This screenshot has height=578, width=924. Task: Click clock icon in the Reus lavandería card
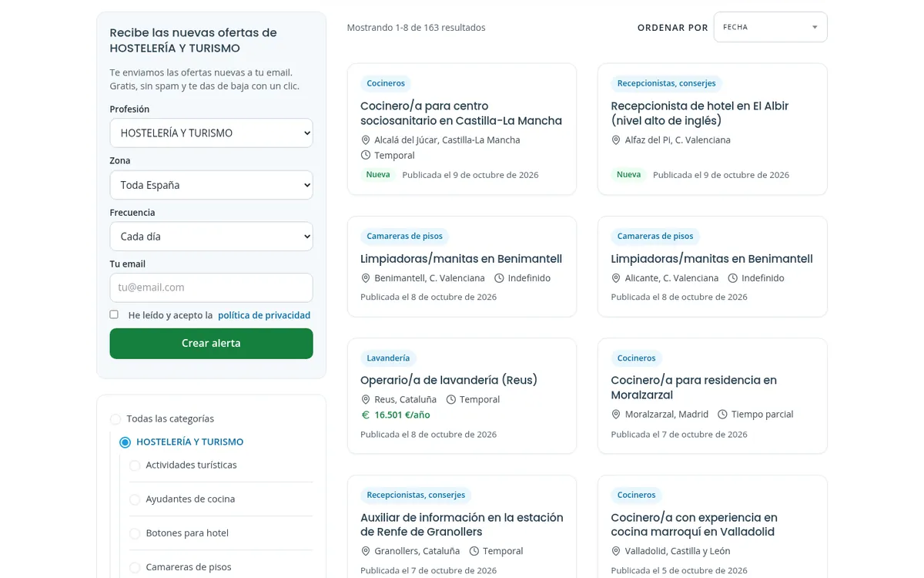(450, 400)
